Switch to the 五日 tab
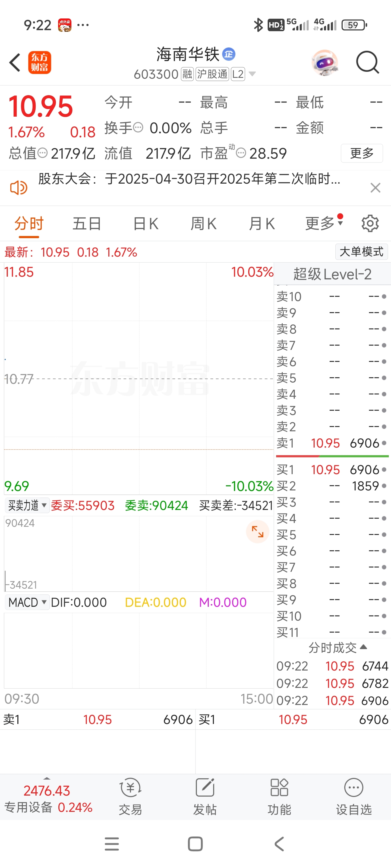This screenshot has height=868, width=391. [x=87, y=224]
